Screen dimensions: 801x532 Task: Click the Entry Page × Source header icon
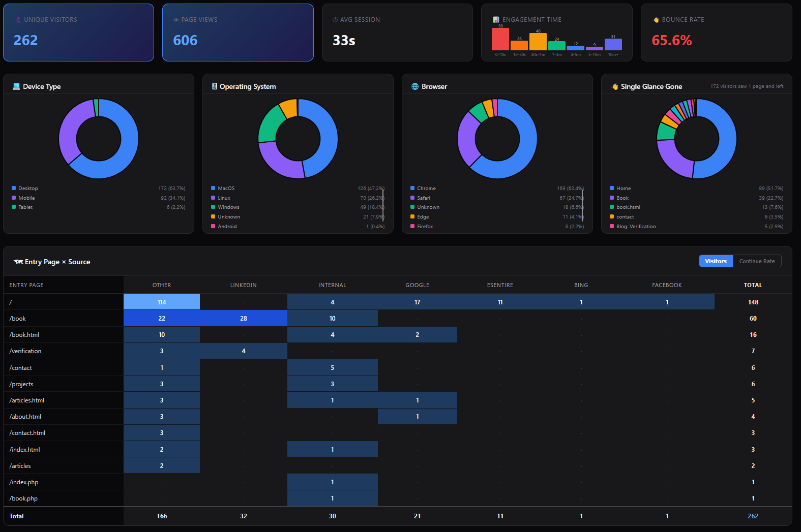point(18,262)
